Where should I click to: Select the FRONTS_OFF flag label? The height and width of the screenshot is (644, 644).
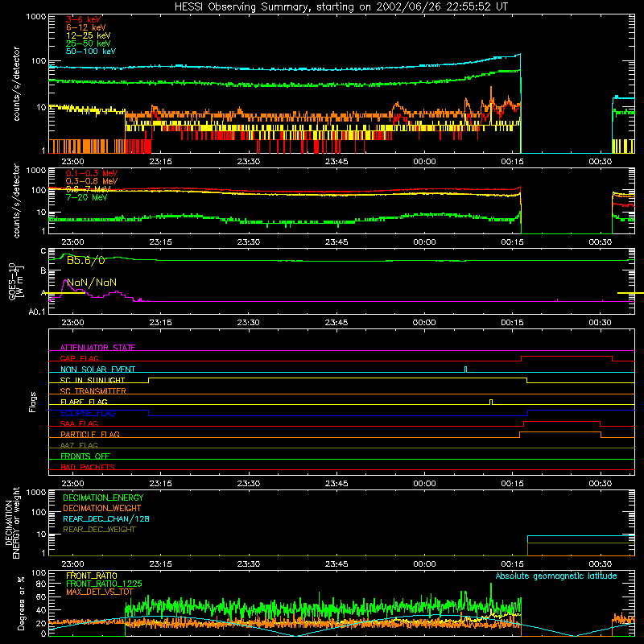click(x=85, y=456)
